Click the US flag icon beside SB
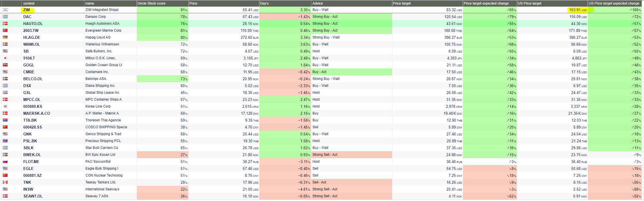The width and height of the screenshot is (644, 201). point(5,51)
